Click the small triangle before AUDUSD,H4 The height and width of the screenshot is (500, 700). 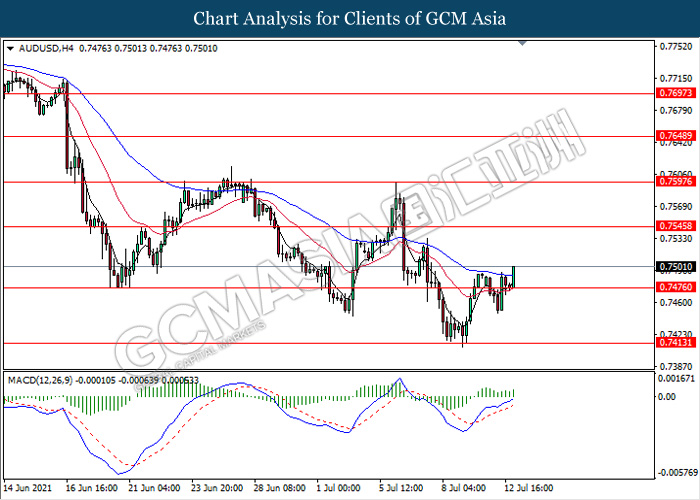(x=10, y=47)
